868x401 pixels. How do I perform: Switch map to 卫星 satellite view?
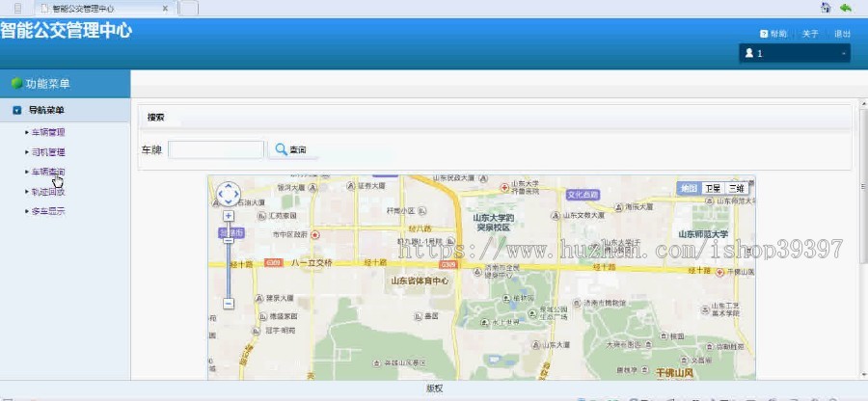click(x=713, y=189)
